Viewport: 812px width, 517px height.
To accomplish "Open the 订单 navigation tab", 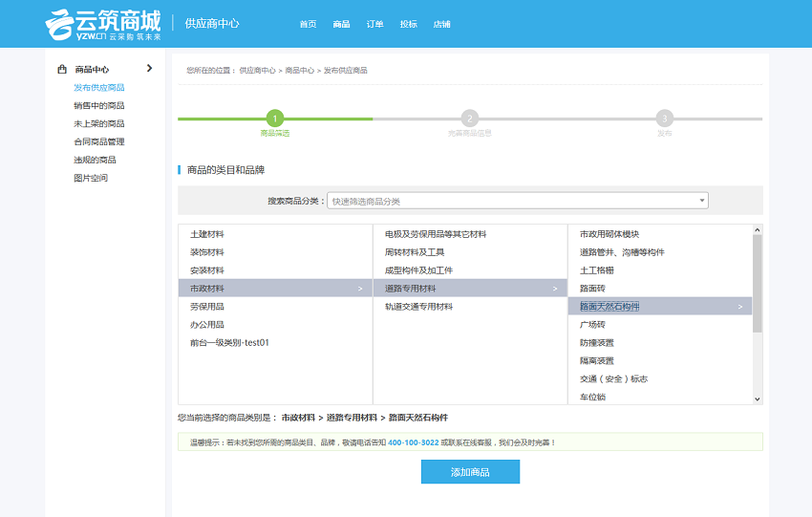I will point(374,24).
